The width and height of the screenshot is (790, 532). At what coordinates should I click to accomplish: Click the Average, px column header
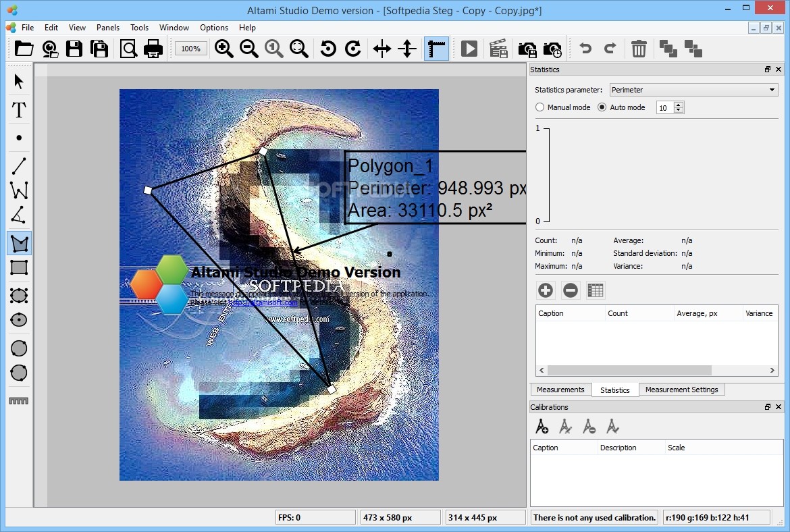[x=708, y=313]
